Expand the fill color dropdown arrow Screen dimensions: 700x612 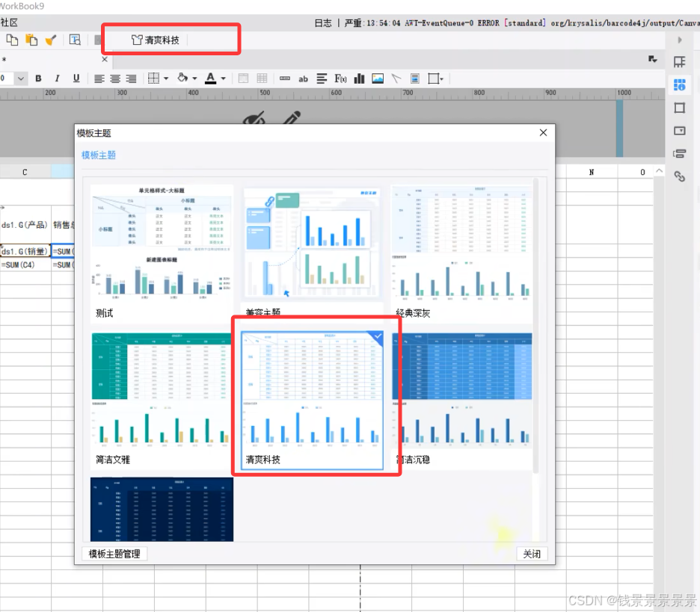click(194, 79)
